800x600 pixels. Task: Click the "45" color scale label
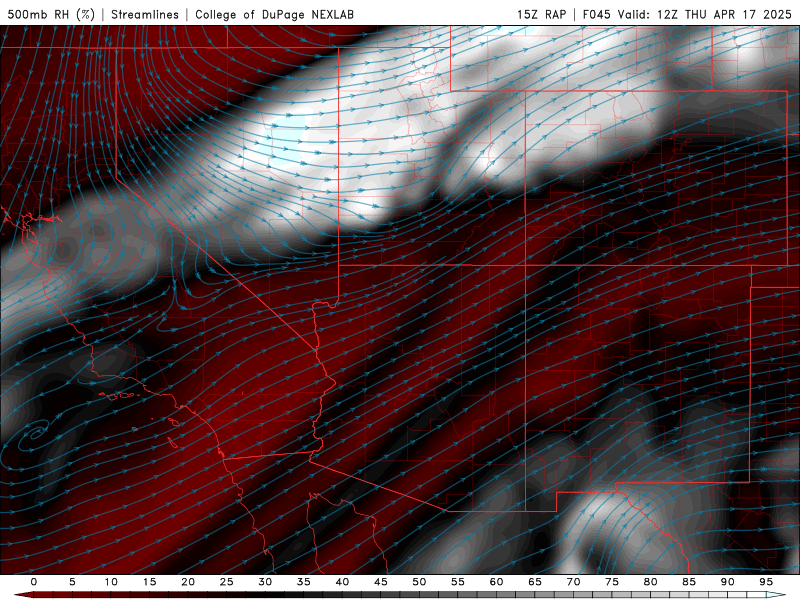(x=381, y=582)
